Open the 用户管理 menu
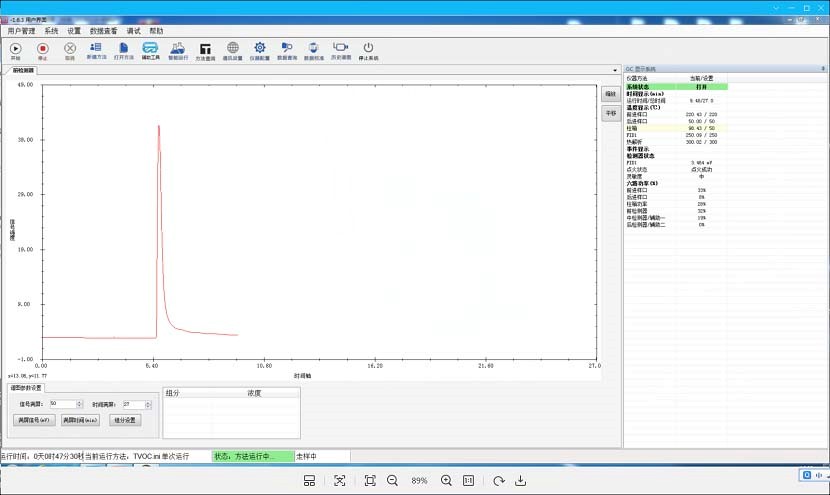The image size is (830, 495). point(21,31)
